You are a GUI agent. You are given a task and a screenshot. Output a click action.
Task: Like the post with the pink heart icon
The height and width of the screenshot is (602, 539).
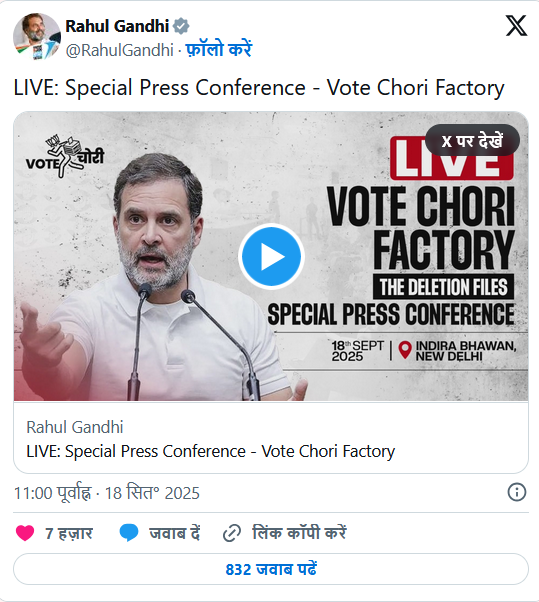[25, 533]
